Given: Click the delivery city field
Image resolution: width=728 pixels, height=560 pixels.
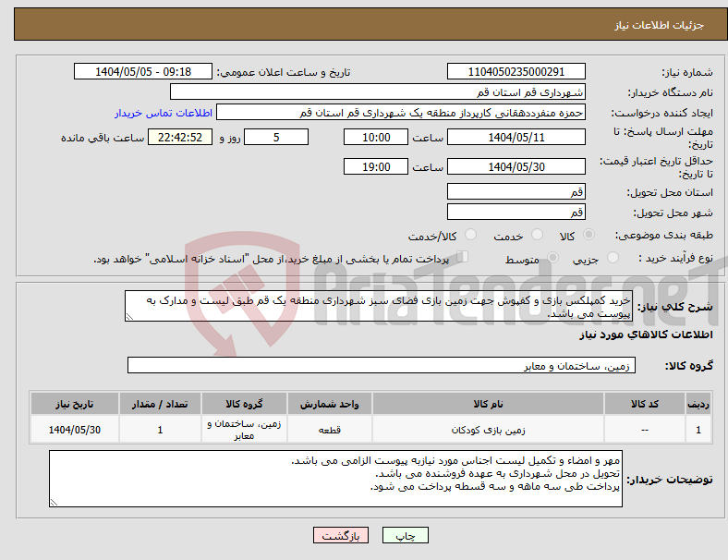Looking at the screenshot, I should (516, 212).
